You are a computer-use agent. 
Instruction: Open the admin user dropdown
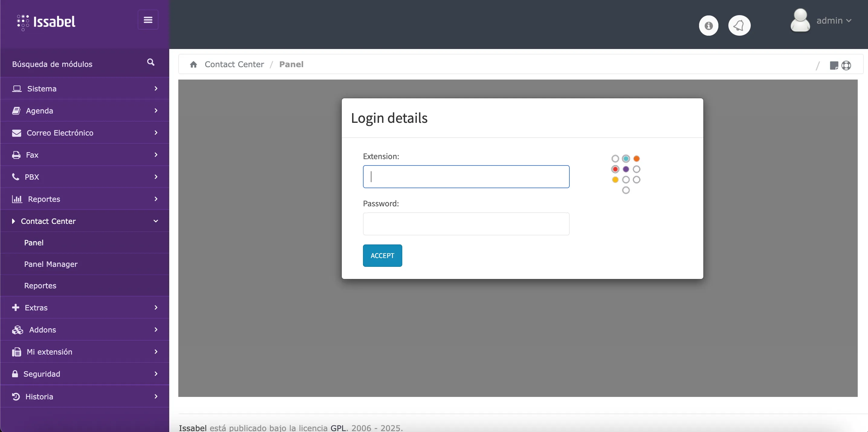tap(834, 21)
